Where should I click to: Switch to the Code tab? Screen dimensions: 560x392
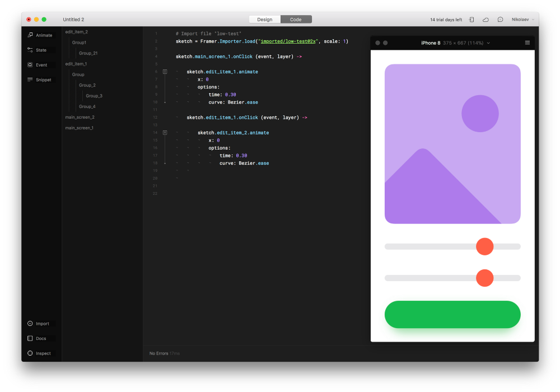pos(296,20)
